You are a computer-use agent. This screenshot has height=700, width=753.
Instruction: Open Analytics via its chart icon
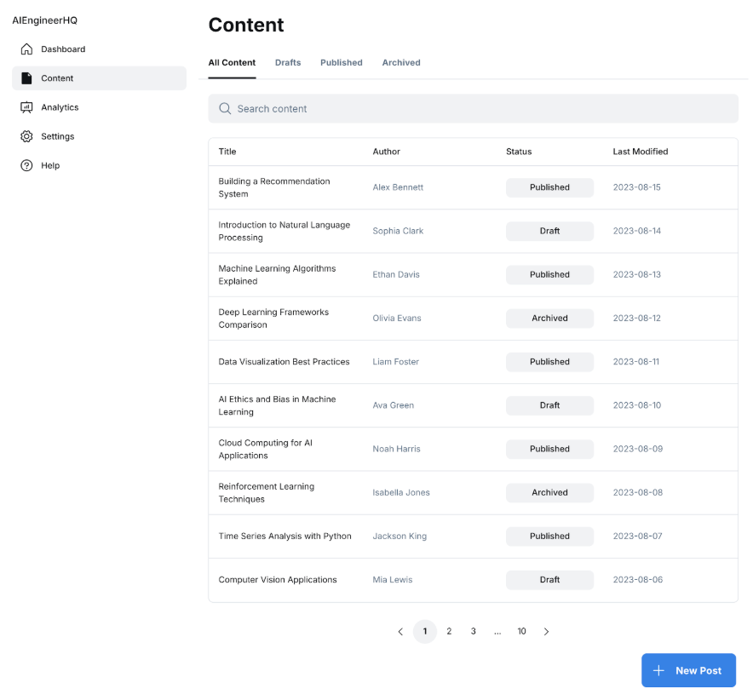(26, 107)
